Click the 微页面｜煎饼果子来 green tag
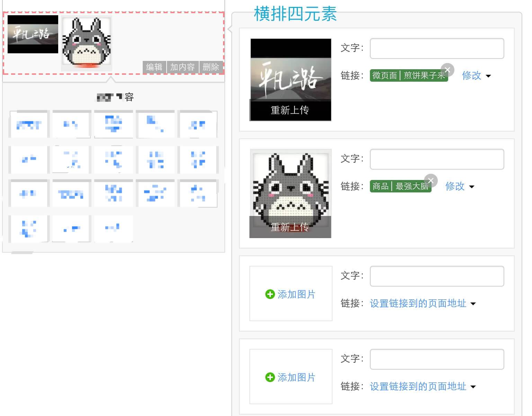Image resolution: width=532 pixels, height=416 pixels. coord(409,75)
